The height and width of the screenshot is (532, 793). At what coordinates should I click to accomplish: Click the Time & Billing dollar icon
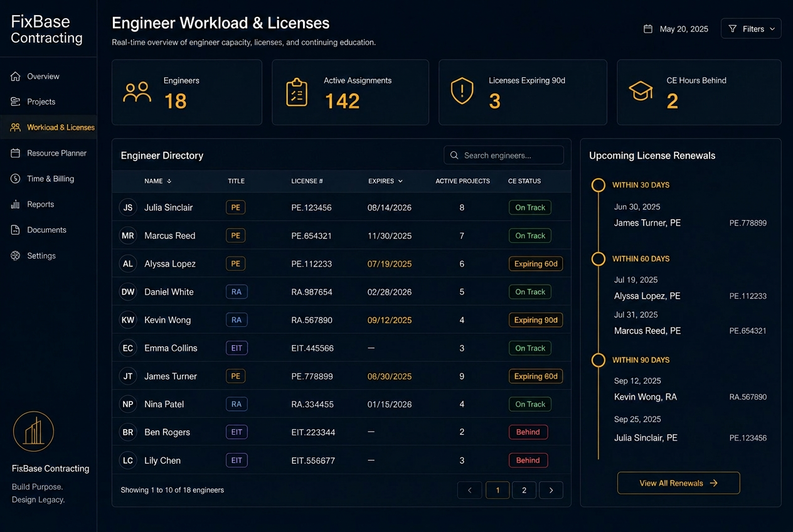pos(16,179)
